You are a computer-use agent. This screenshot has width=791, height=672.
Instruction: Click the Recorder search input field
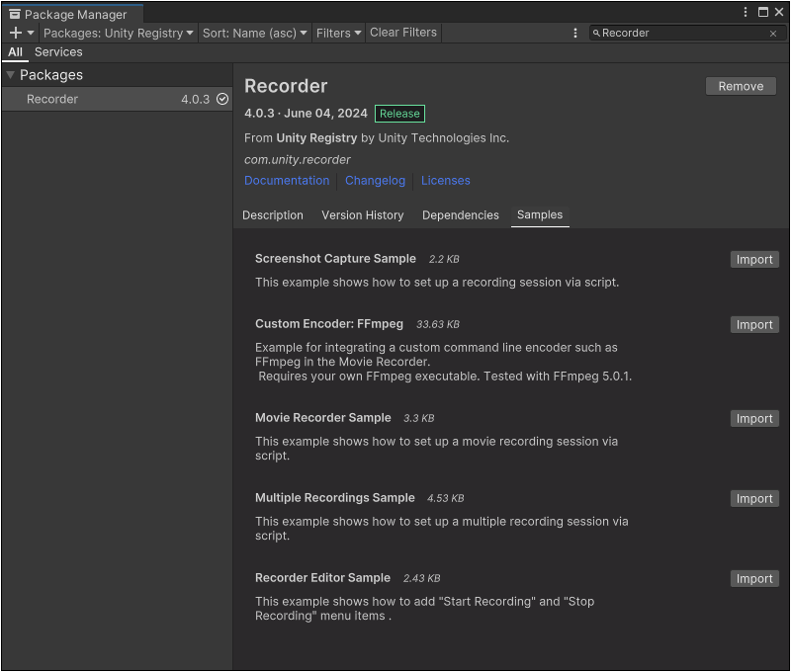pos(682,34)
